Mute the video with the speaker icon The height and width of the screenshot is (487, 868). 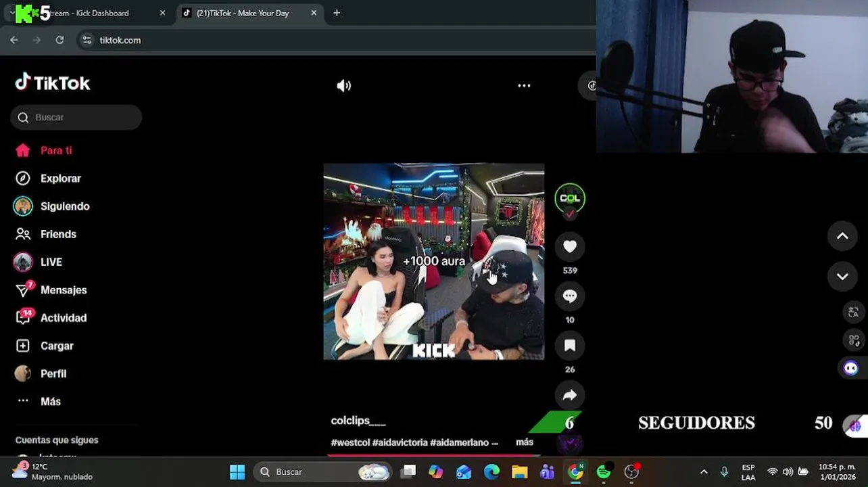[x=344, y=86]
